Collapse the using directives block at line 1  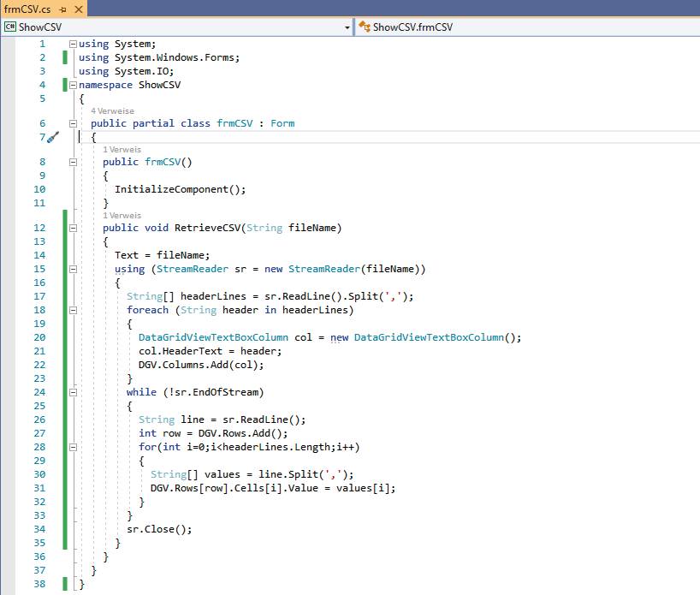coord(73,44)
